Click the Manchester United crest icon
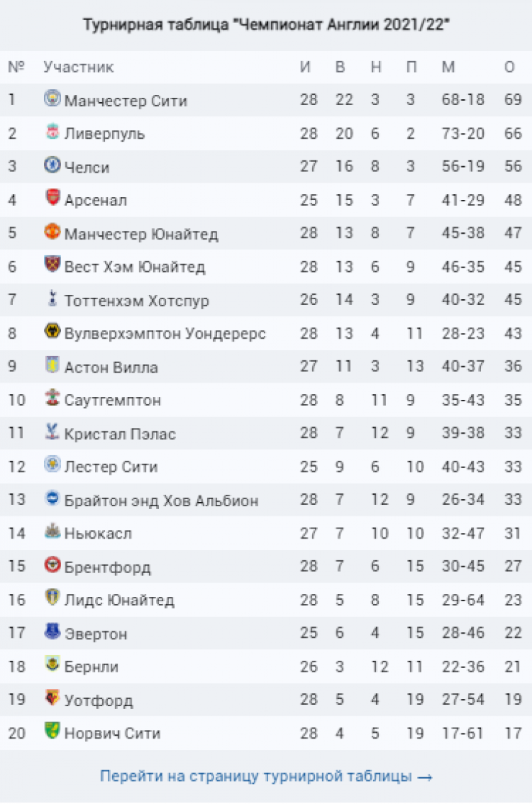This screenshot has height=804, width=532. (x=52, y=232)
